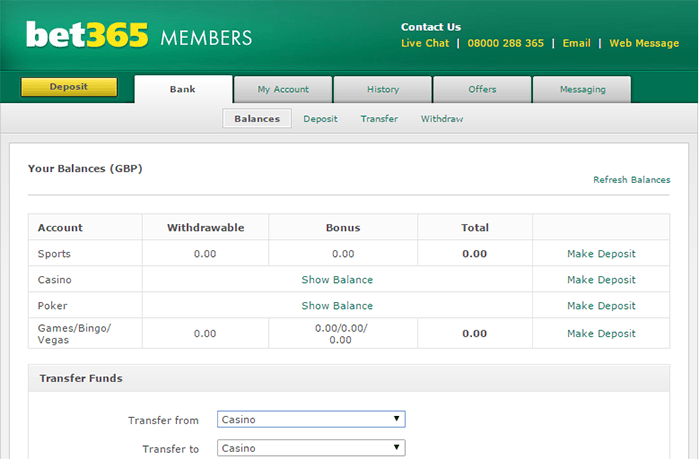
Task: Click the Withdrawable column header
Action: point(206,228)
